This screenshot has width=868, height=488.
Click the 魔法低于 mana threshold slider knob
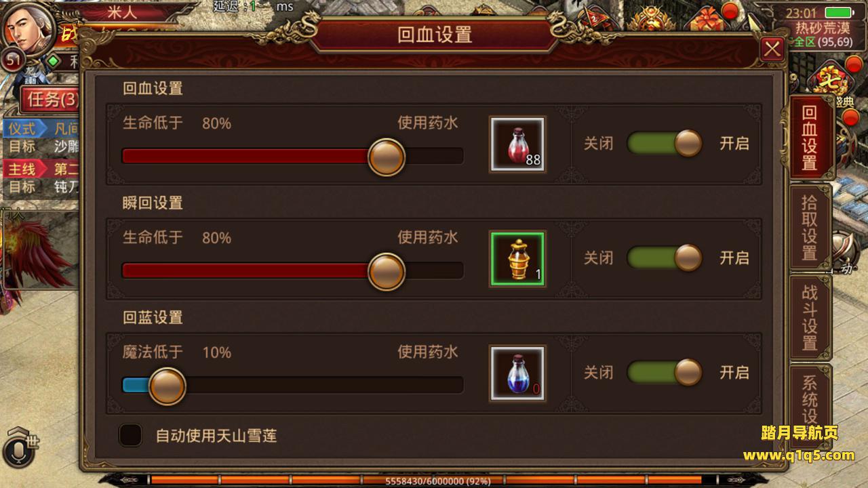tap(167, 386)
